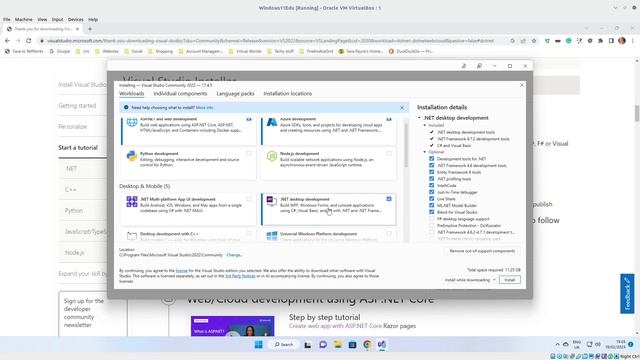
Task: Open the license link in the agreement text
Action: [182, 271]
